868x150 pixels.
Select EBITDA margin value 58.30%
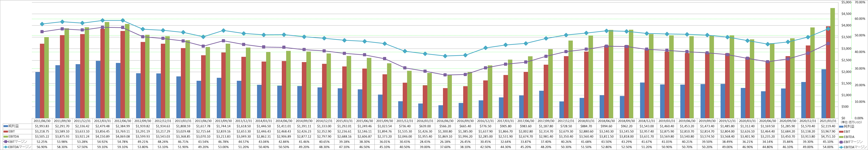pyautogui.click(x=62, y=147)
